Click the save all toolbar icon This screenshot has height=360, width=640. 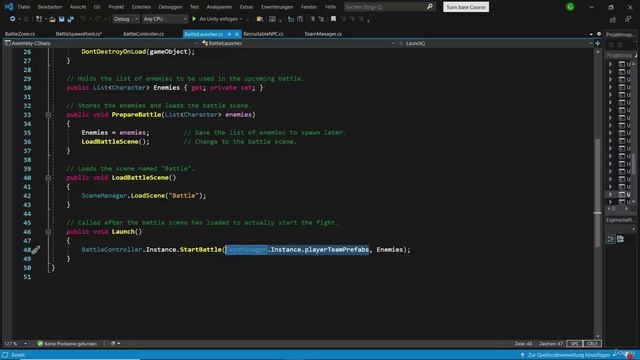click(71, 19)
